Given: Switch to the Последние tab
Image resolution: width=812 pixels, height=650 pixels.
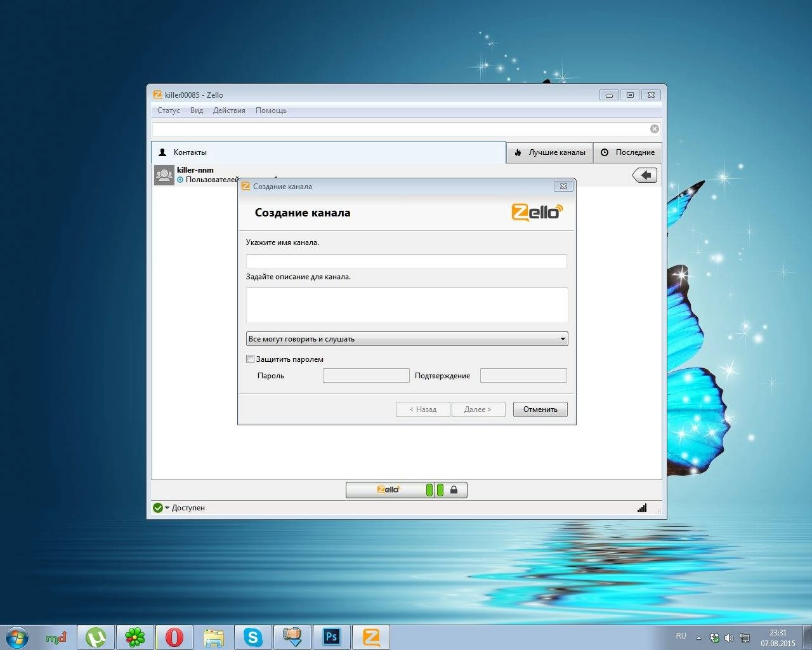Looking at the screenshot, I should tap(627, 152).
